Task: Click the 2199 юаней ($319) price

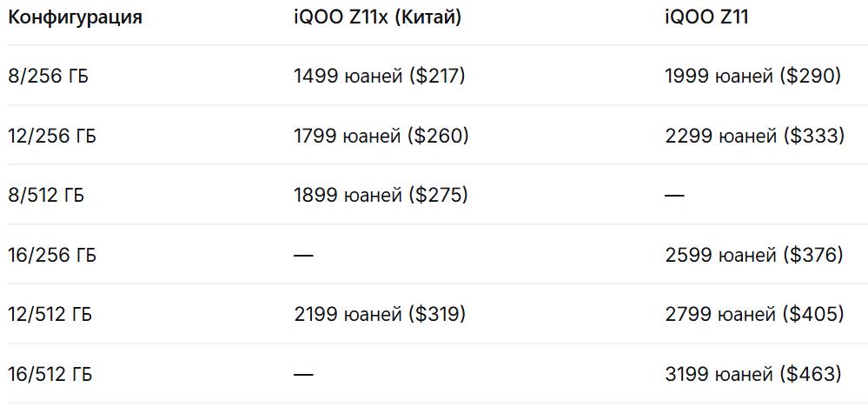Action: click(x=380, y=314)
